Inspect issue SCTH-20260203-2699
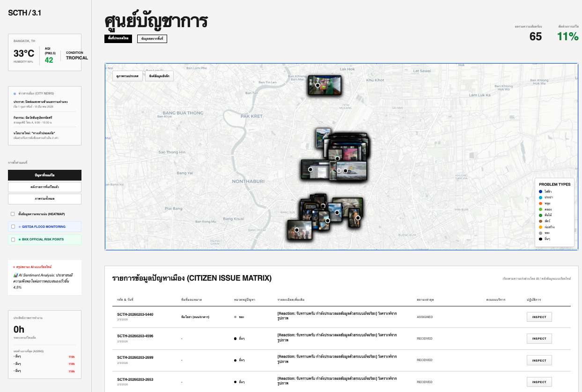Image resolution: width=582 pixels, height=392 pixels. coord(539,360)
